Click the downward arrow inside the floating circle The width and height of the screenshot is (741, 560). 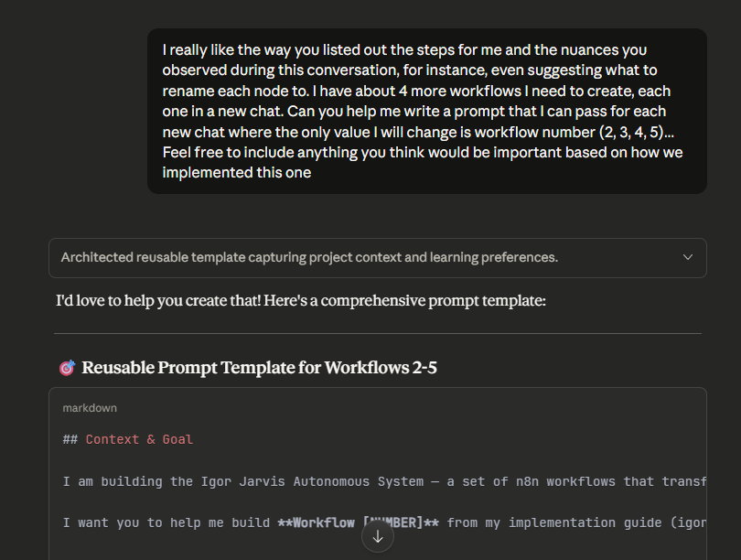(378, 535)
